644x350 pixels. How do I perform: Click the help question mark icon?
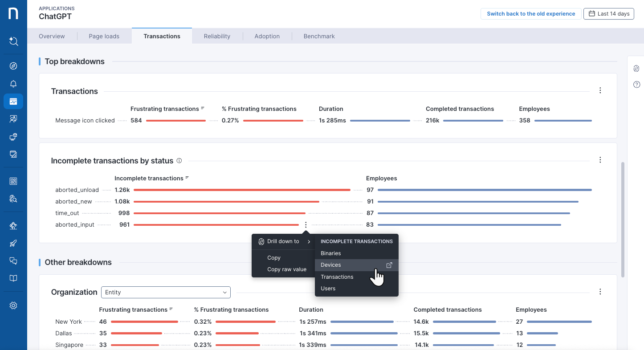pos(636,85)
